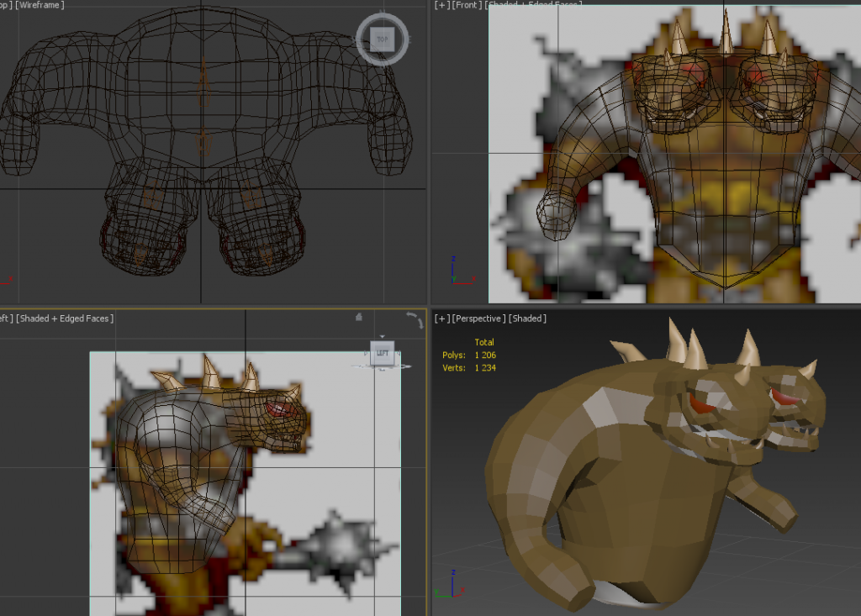Click the LEFT face of the ViewCube
Viewport: 861px width, 616px height.
[383, 353]
